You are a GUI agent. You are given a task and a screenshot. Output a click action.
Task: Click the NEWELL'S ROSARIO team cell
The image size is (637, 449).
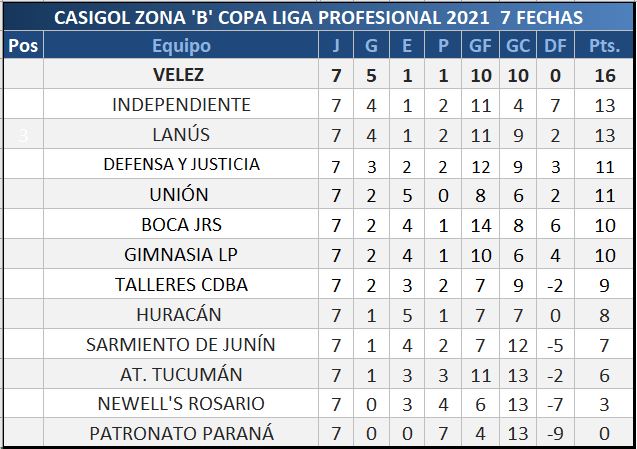coord(181,404)
